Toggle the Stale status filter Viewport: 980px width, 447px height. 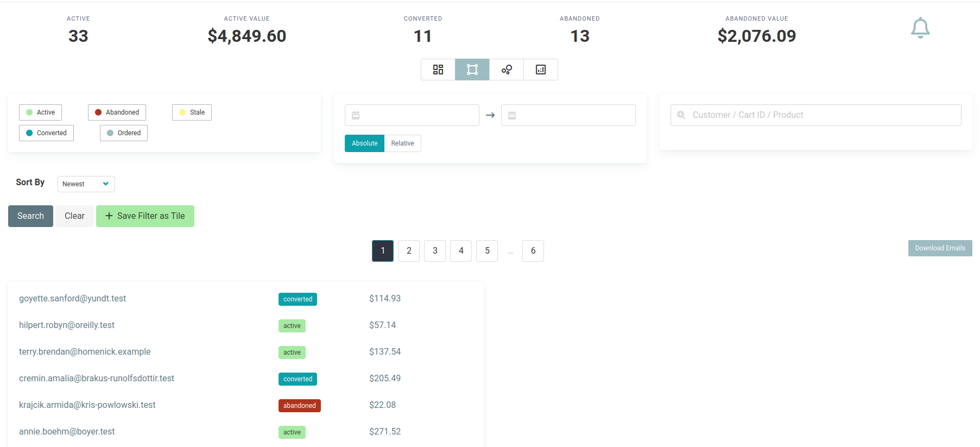(192, 112)
